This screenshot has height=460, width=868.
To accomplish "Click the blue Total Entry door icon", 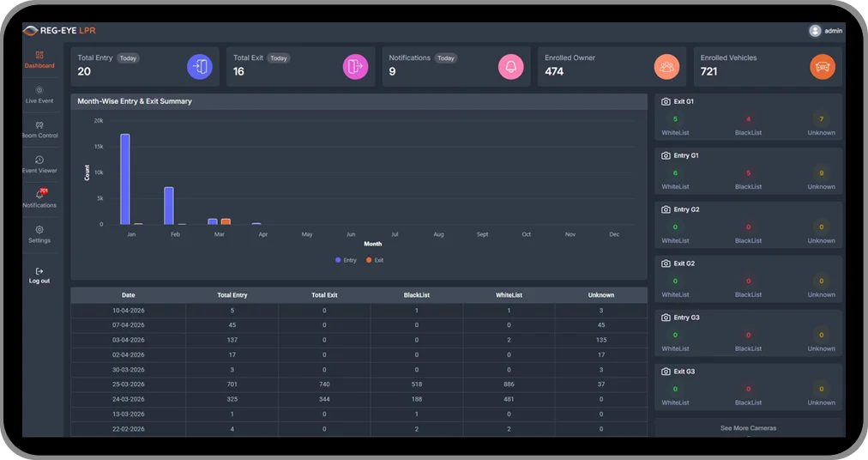I will point(199,66).
